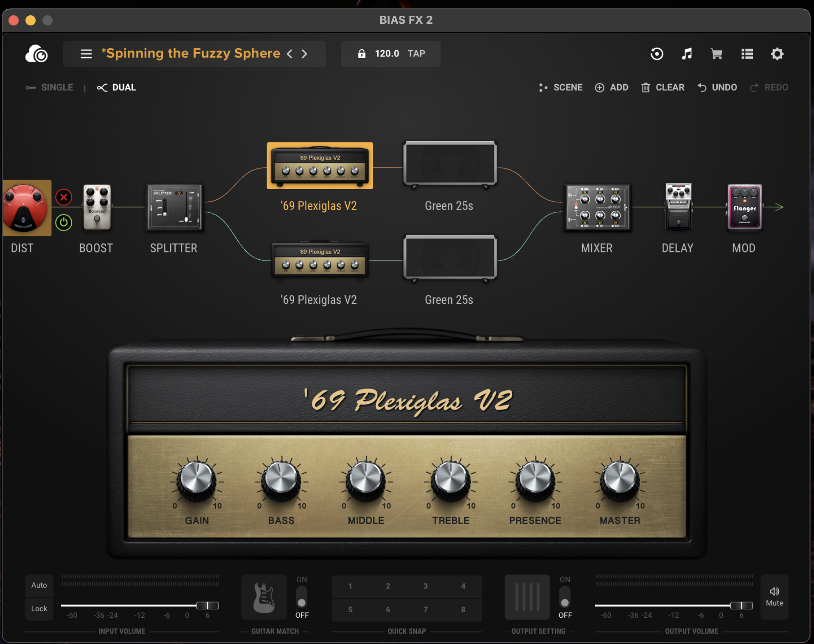Go to next preset with right chevron
This screenshot has height=644, width=814.
(304, 54)
